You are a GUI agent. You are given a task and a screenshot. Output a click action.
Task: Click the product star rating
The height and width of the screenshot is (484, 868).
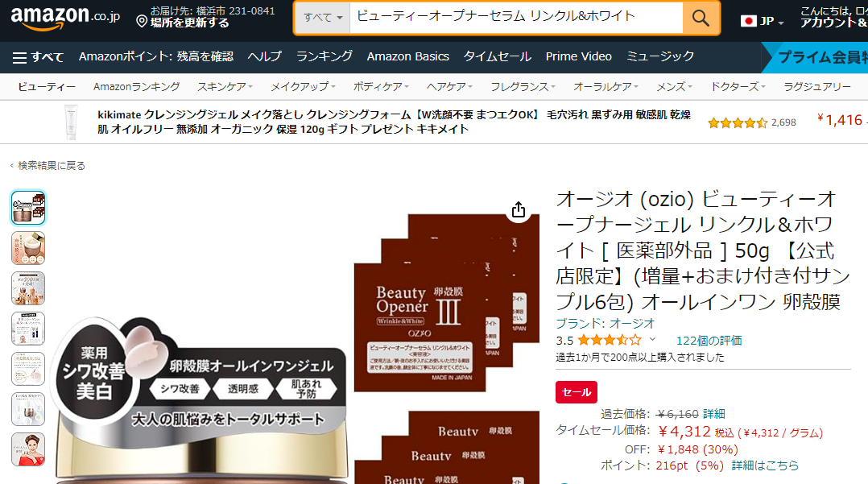click(x=609, y=340)
